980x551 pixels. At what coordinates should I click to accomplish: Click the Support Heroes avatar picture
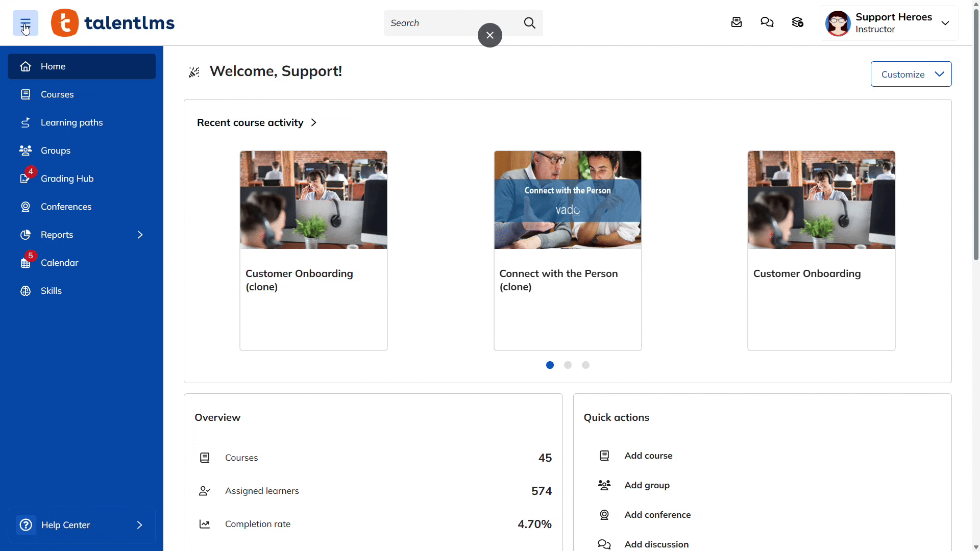coord(838,23)
